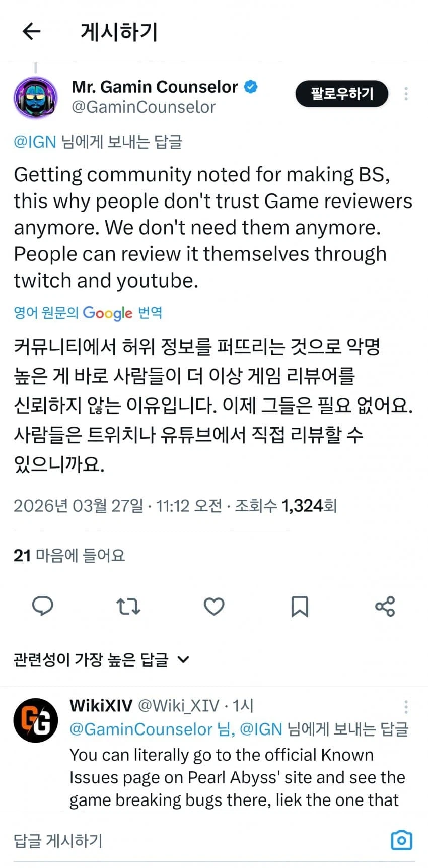
Task: View WikiXIV's profile avatar
Action: pyautogui.click(x=35, y=720)
